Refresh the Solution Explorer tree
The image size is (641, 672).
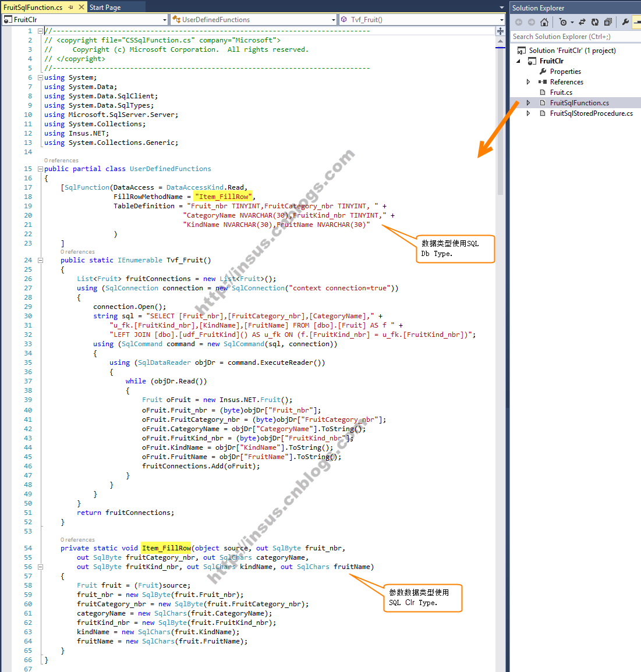pos(594,22)
